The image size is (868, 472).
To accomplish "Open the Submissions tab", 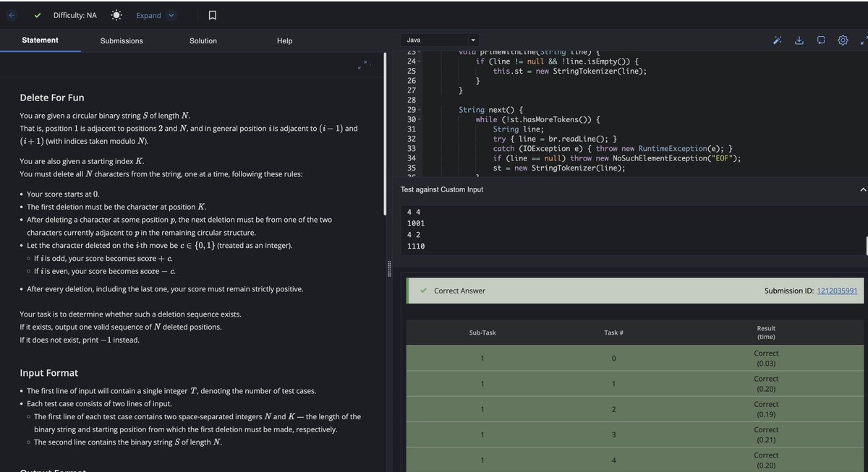I will (x=122, y=40).
